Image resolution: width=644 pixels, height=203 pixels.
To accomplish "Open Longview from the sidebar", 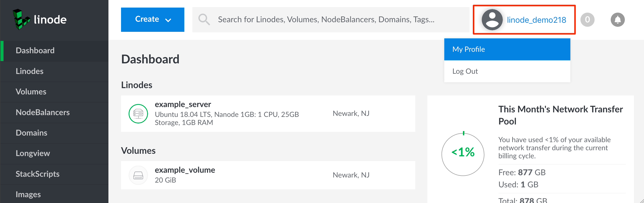I will 33,153.
